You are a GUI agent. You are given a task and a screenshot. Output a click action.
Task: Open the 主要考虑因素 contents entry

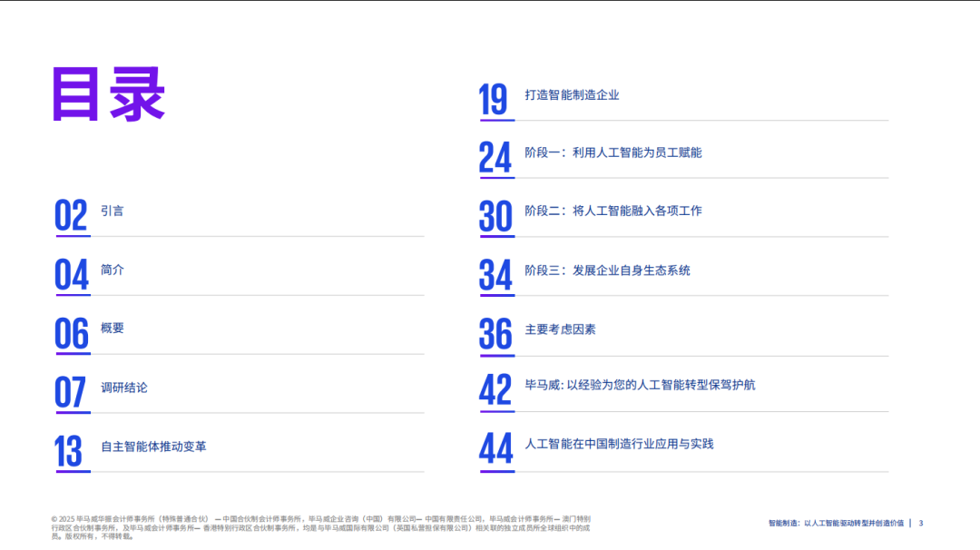click(x=560, y=329)
